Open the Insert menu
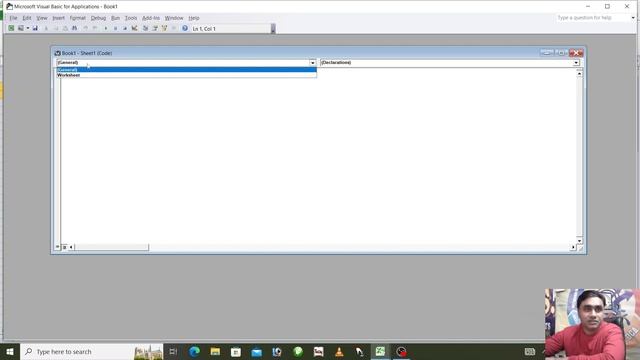 58,18
